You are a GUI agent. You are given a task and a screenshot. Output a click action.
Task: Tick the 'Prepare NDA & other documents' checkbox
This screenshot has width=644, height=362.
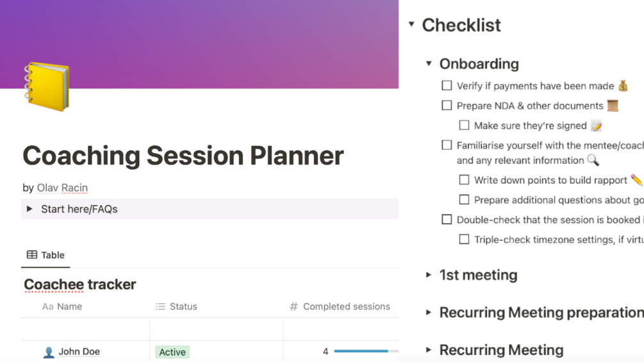tap(447, 105)
